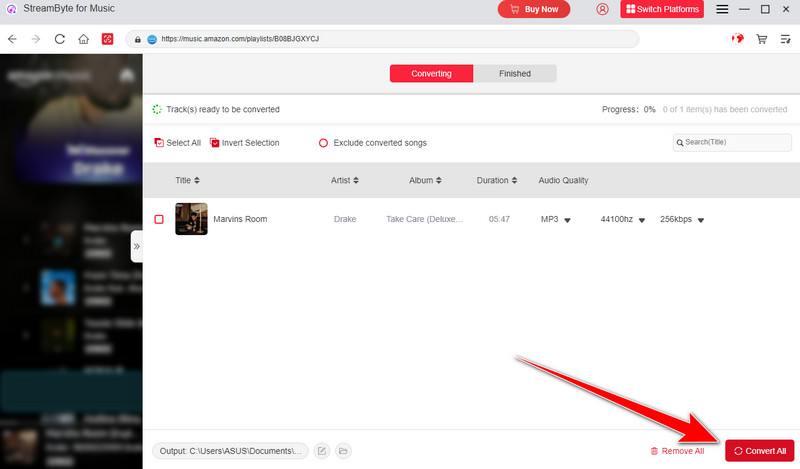Switch to the Finished tab

tap(515, 73)
